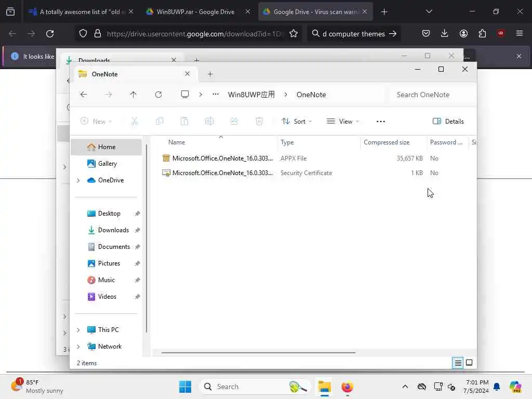Open the Firefox application menu

coord(520,33)
